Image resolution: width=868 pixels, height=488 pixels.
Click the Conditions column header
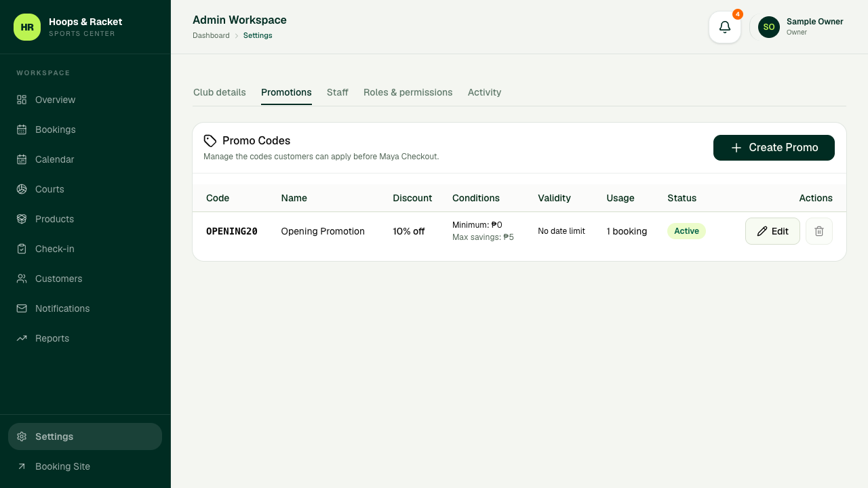(476, 198)
